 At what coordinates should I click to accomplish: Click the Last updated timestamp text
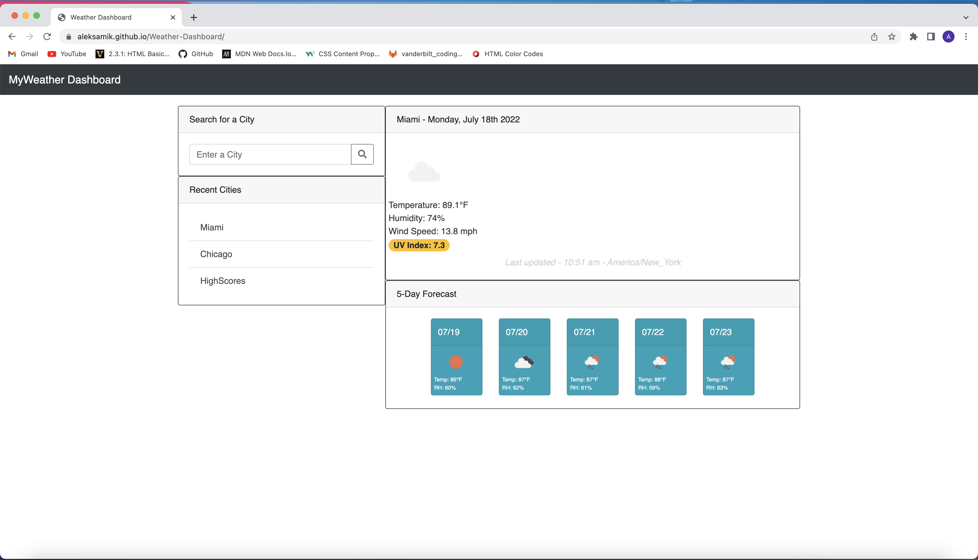click(x=593, y=262)
